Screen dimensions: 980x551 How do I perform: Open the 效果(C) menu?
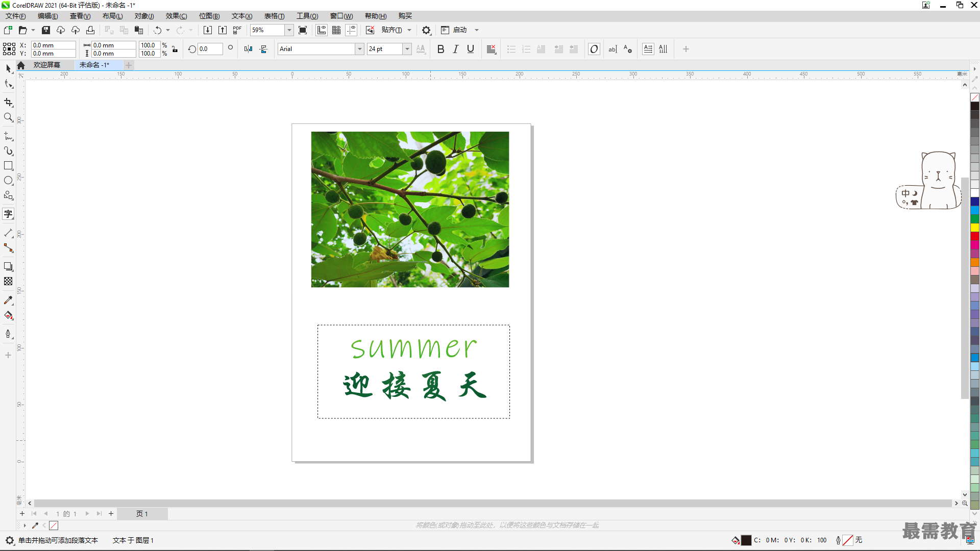pyautogui.click(x=176, y=16)
